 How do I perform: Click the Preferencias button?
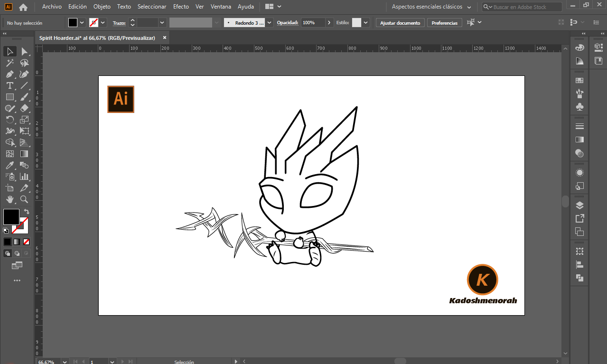tap(445, 23)
